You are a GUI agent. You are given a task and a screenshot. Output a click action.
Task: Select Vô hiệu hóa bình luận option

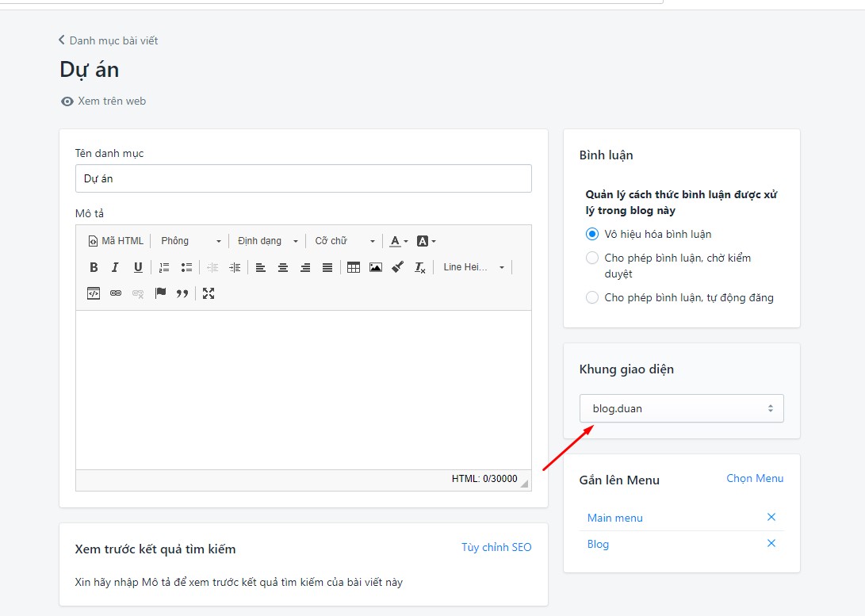592,234
